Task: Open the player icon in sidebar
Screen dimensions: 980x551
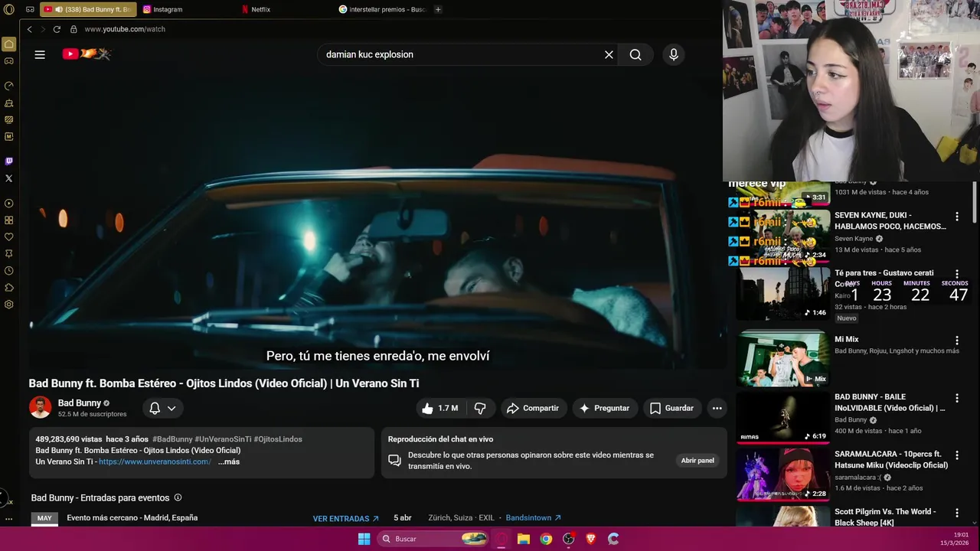Action: point(9,204)
